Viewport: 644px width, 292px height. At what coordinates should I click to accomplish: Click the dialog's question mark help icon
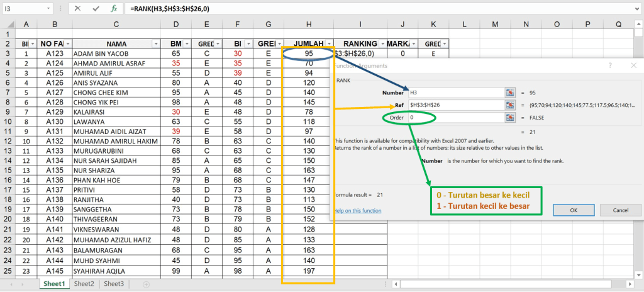pyautogui.click(x=609, y=65)
